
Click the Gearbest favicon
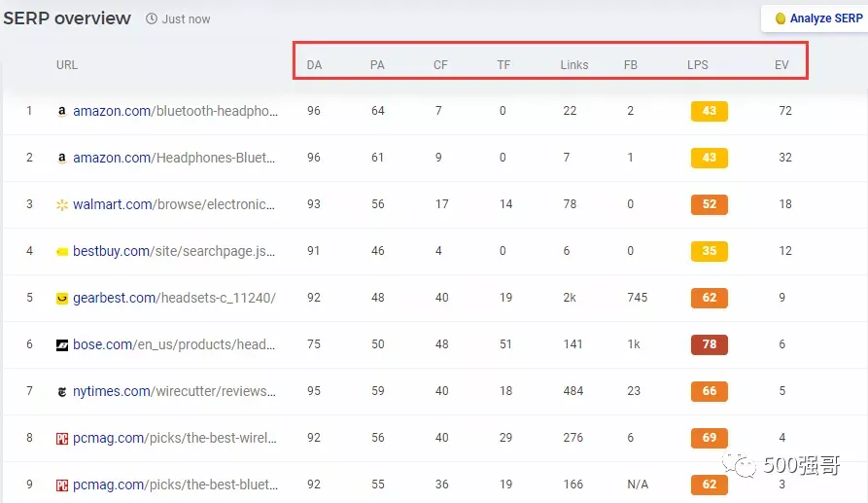coord(62,299)
